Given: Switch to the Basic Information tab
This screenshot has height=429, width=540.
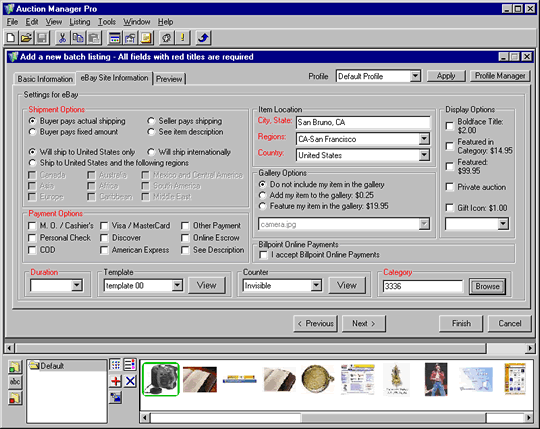Looking at the screenshot, I should tap(45, 79).
